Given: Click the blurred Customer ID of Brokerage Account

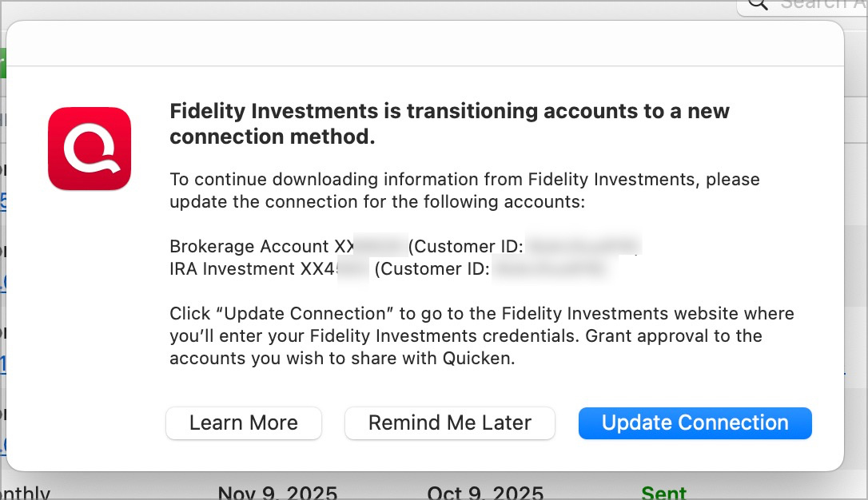Looking at the screenshot, I should [583, 247].
